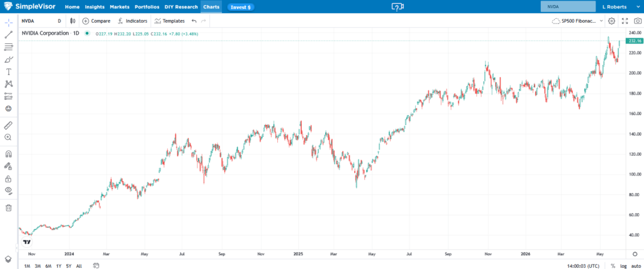
Task: Show All date range
Action: point(79,266)
